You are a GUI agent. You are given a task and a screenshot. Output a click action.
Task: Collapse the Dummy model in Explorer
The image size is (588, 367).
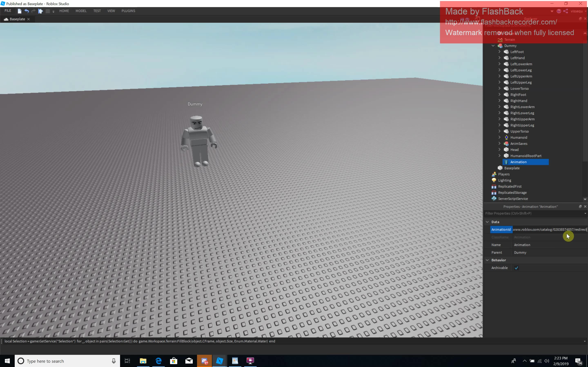point(493,45)
